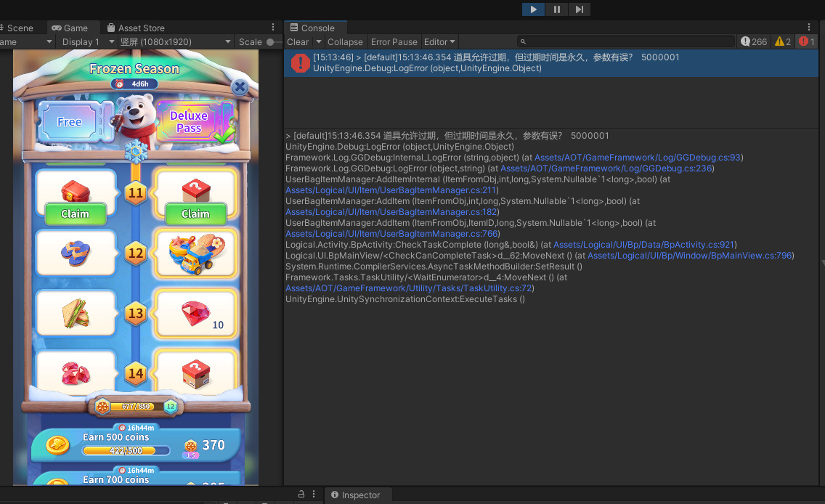Open the GGDebug.cs:93 stack trace link
Image resolution: width=825 pixels, height=504 pixels.
(x=638, y=158)
